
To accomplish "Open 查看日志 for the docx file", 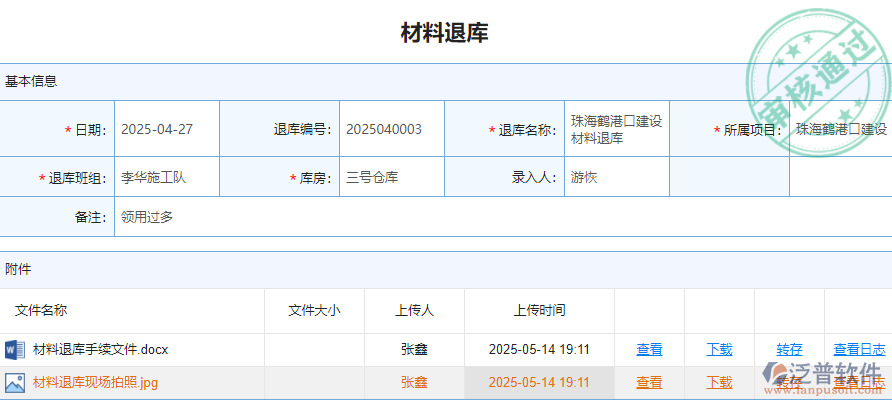I will point(859,350).
